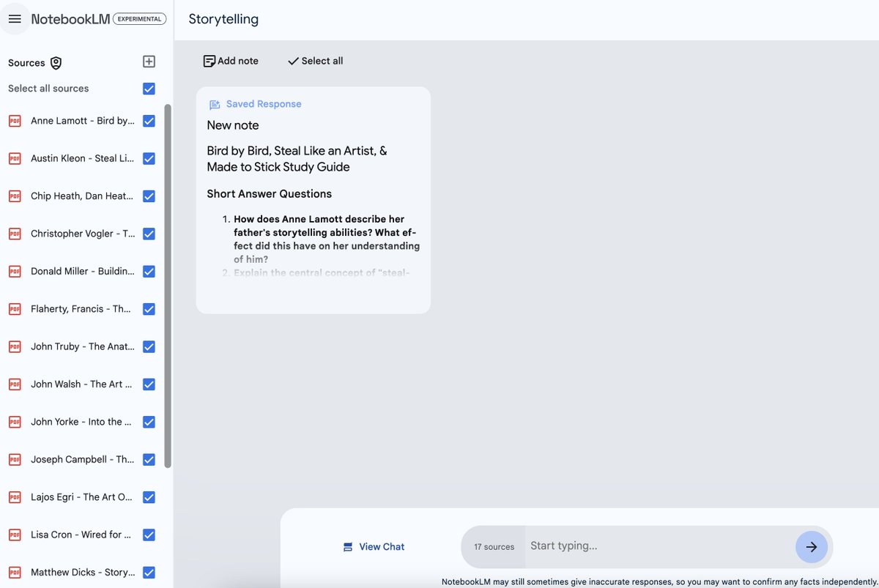
Task: Toggle the Select all sources checkbox
Action: pyautogui.click(x=149, y=89)
